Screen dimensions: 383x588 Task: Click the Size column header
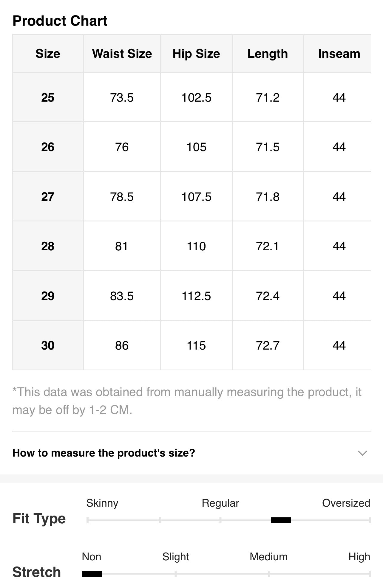(x=48, y=54)
